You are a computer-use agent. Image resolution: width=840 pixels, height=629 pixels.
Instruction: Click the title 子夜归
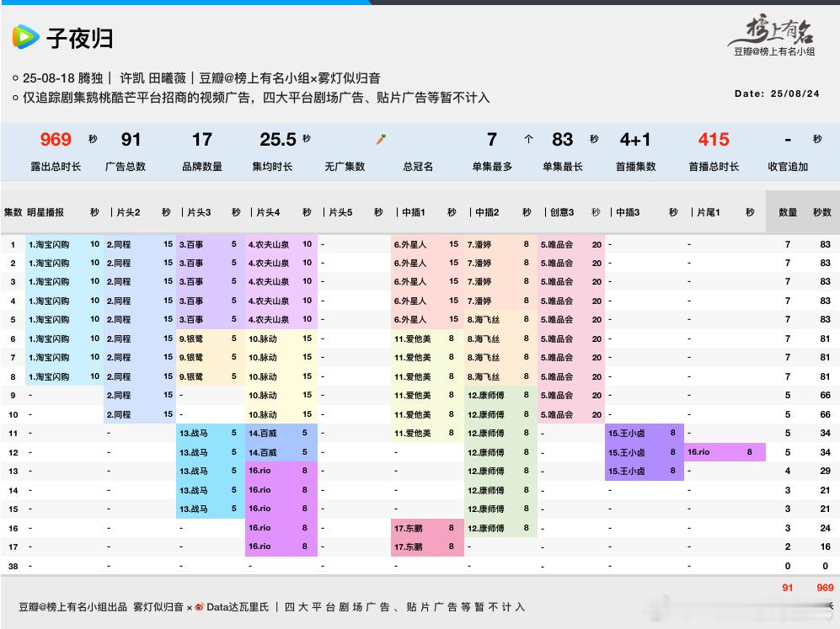pyautogui.click(x=80, y=39)
